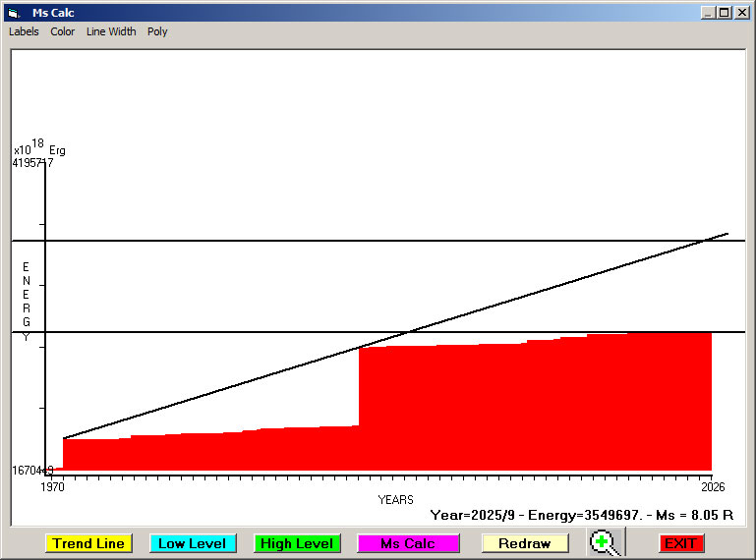The height and width of the screenshot is (560, 756).
Task: Maximize the Ms Calc window
Action: click(x=725, y=13)
